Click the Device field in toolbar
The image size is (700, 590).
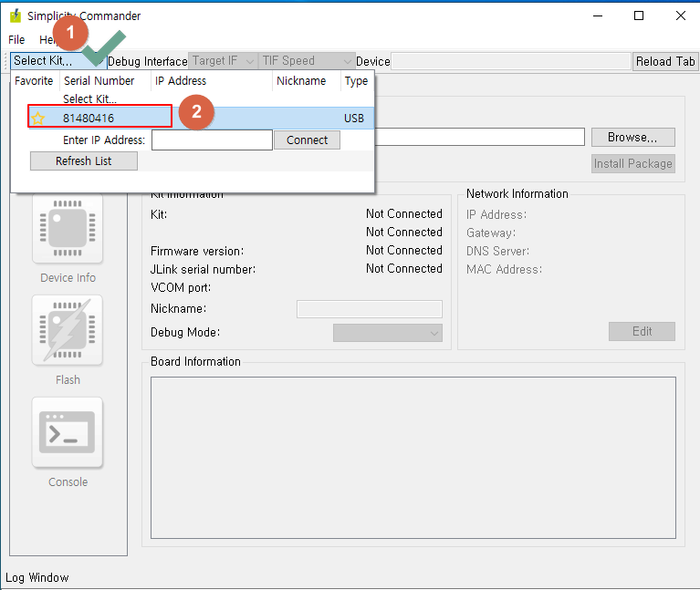coord(511,61)
